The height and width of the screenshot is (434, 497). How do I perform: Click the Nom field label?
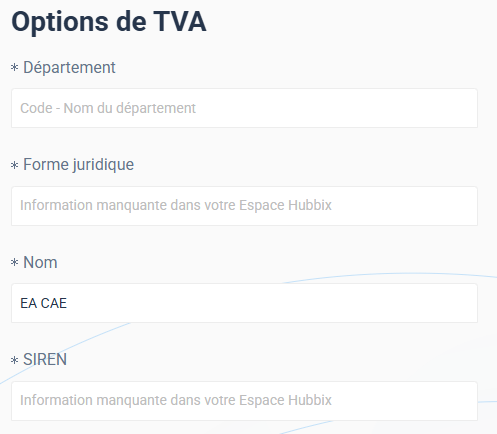(x=40, y=262)
